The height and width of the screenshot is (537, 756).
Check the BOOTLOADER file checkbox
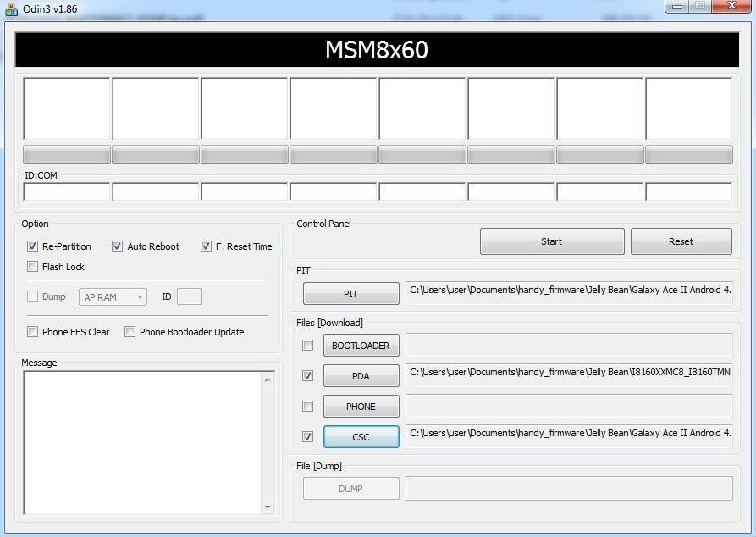(x=307, y=345)
